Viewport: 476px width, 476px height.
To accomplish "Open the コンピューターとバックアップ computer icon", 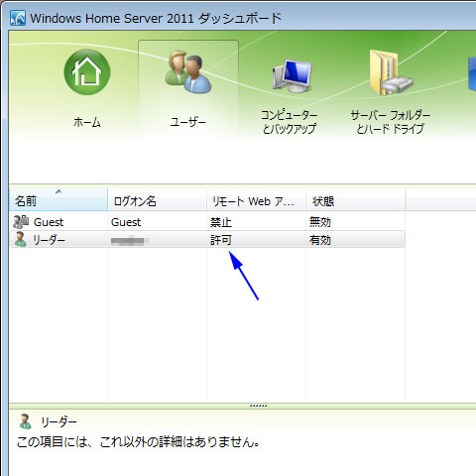I will [x=293, y=76].
